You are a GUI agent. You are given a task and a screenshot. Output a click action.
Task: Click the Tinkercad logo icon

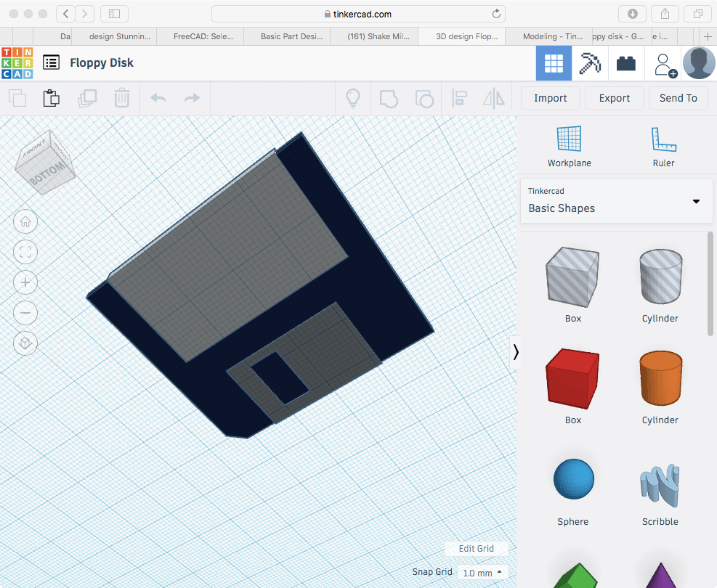tap(17, 63)
